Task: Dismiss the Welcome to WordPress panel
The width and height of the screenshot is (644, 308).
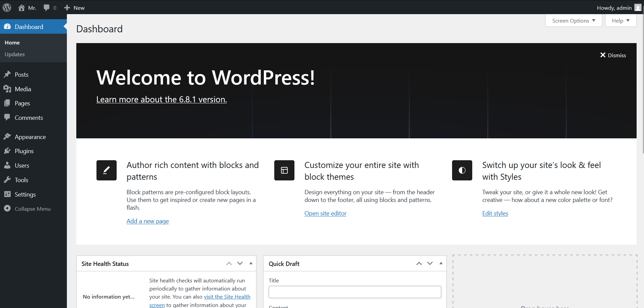Action: click(x=613, y=55)
